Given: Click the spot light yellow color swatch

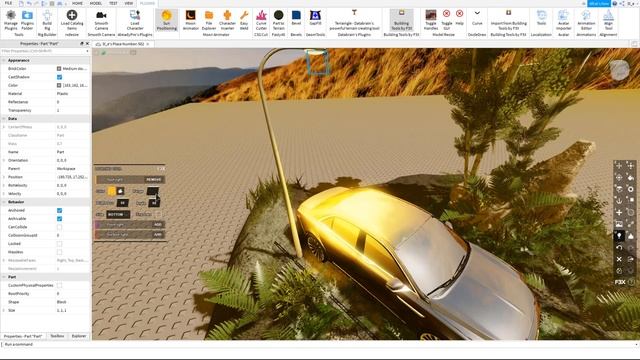Looking at the screenshot, I should (111, 191).
